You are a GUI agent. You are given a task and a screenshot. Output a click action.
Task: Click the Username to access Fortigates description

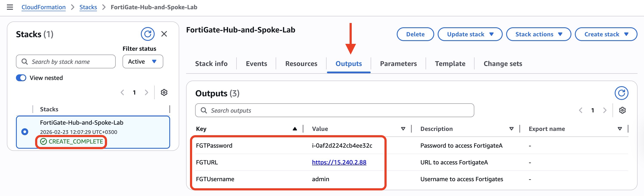point(462,179)
